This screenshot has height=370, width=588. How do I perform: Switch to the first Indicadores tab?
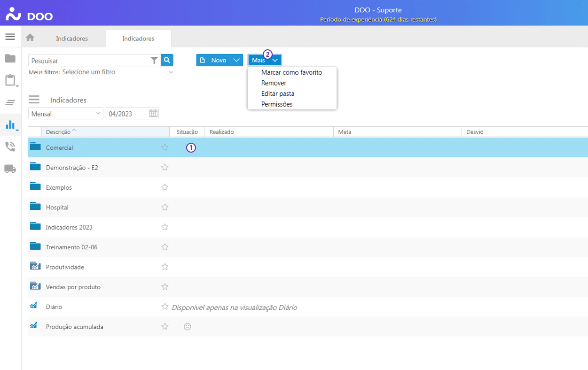[72, 39]
